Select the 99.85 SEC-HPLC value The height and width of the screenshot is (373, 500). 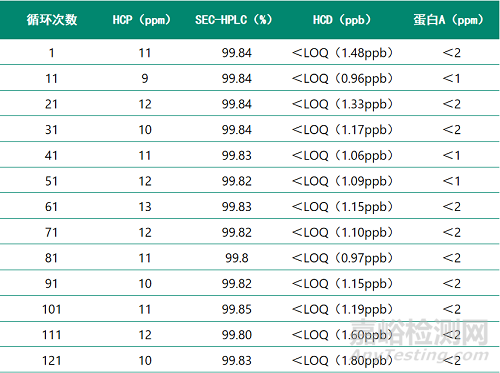click(x=237, y=309)
